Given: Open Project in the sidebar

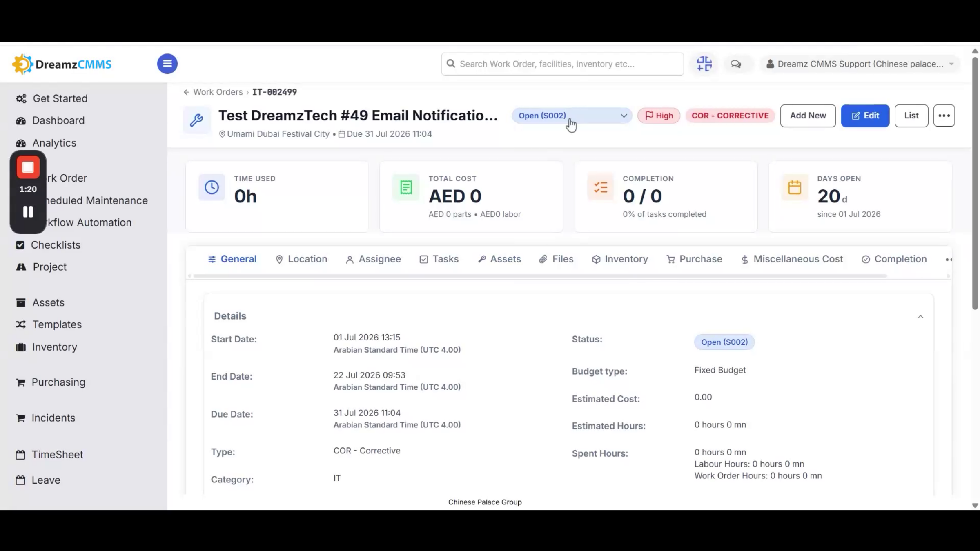Looking at the screenshot, I should coord(41,267).
